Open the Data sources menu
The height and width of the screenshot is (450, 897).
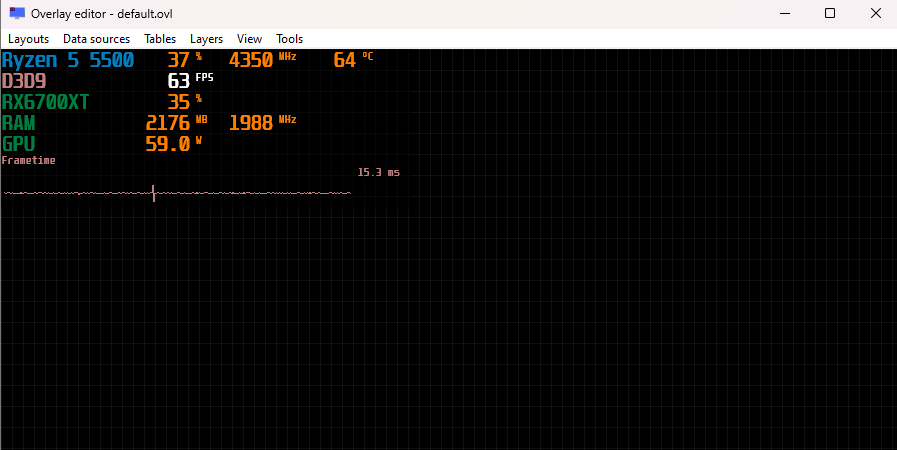tap(96, 39)
